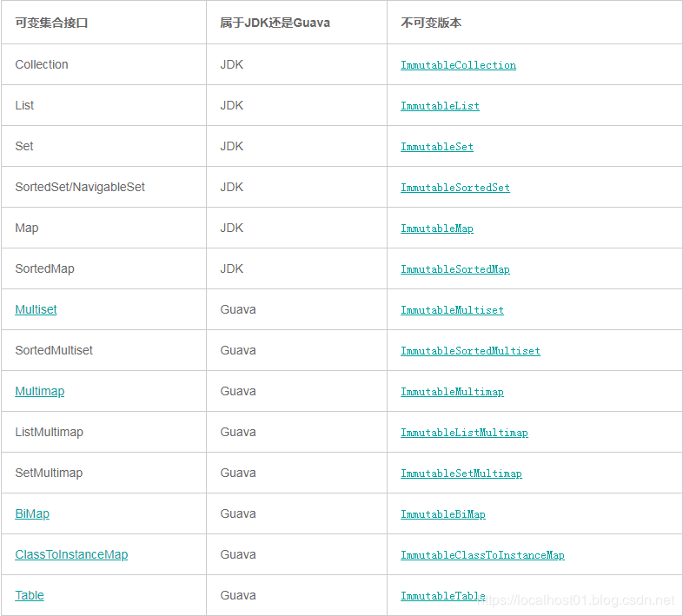Click the BiMap interface link
This screenshot has width=683, height=616.
click(x=32, y=513)
